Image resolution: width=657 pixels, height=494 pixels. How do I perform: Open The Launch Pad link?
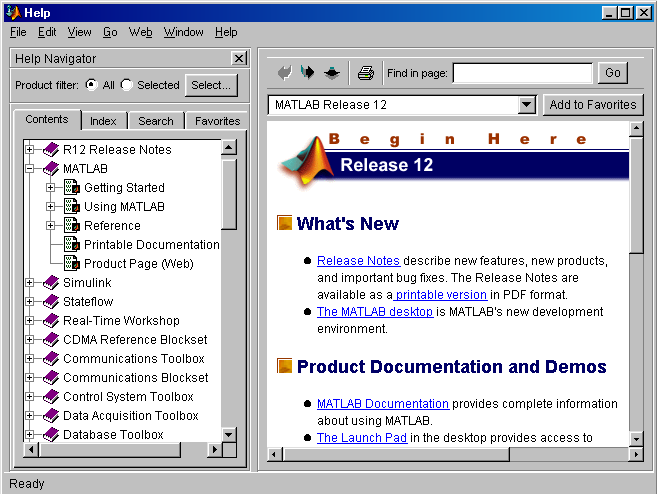(x=362, y=437)
